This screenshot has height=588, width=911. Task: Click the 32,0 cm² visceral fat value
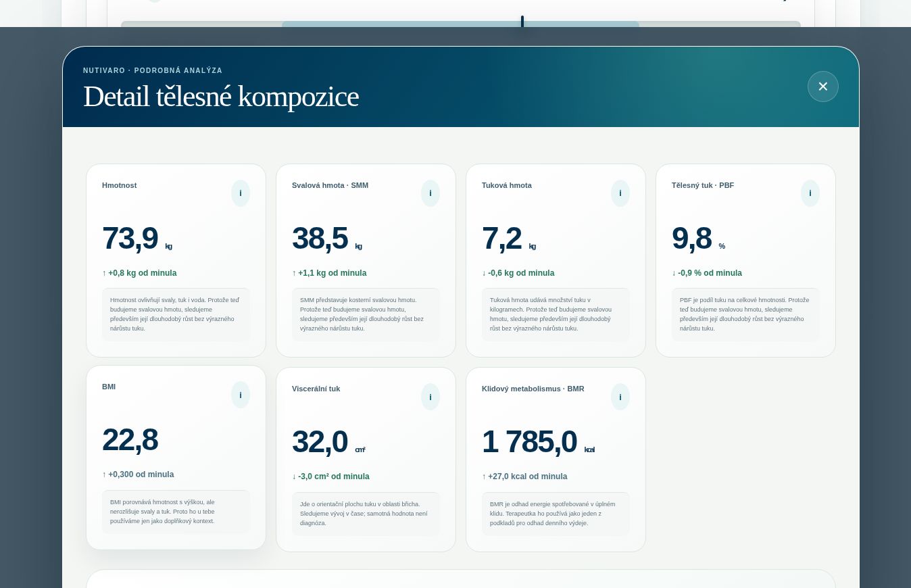click(328, 441)
